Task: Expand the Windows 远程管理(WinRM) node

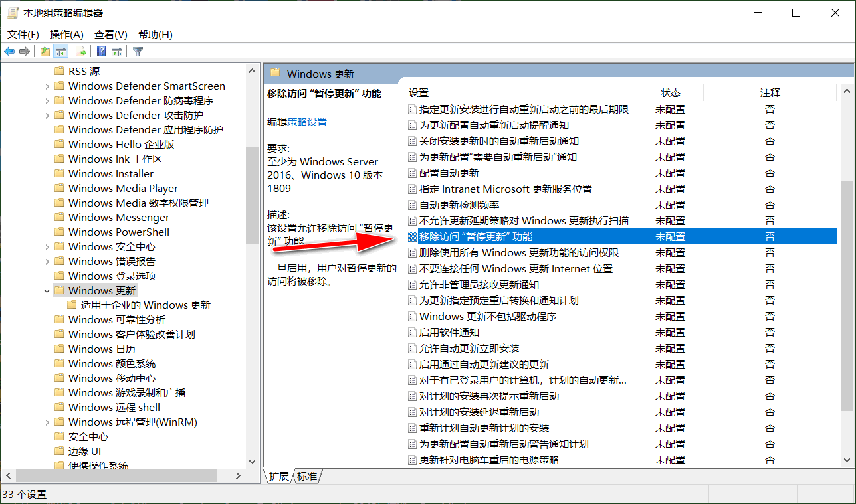Action: tap(47, 422)
